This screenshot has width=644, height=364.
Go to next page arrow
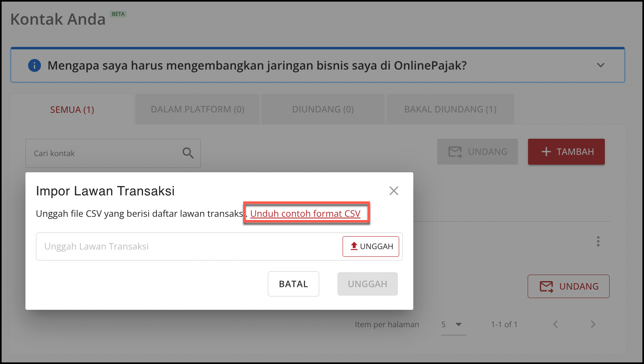[593, 324]
